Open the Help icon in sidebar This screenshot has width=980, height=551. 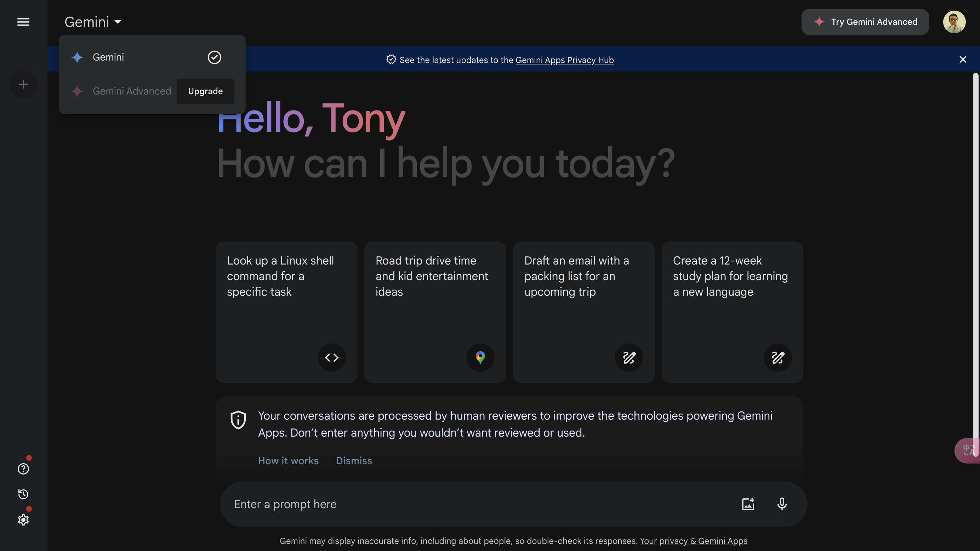click(23, 469)
